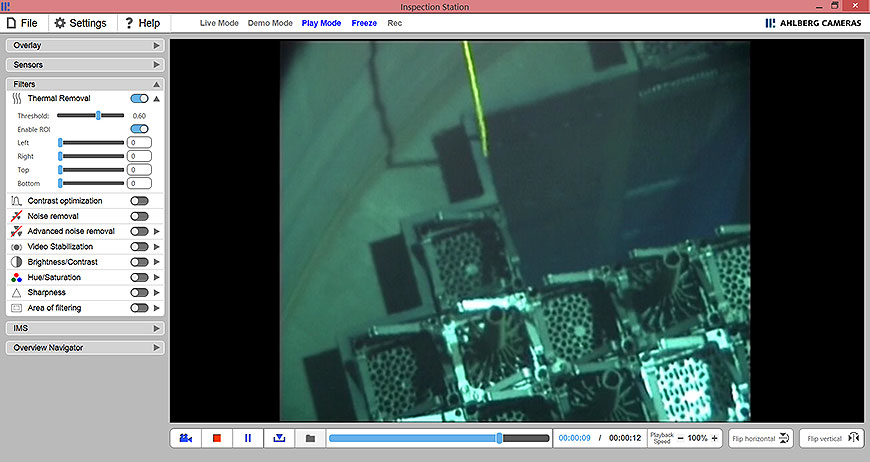Click the Threshold slider handle
Viewport: 870px width, 462px height.
[98, 115]
